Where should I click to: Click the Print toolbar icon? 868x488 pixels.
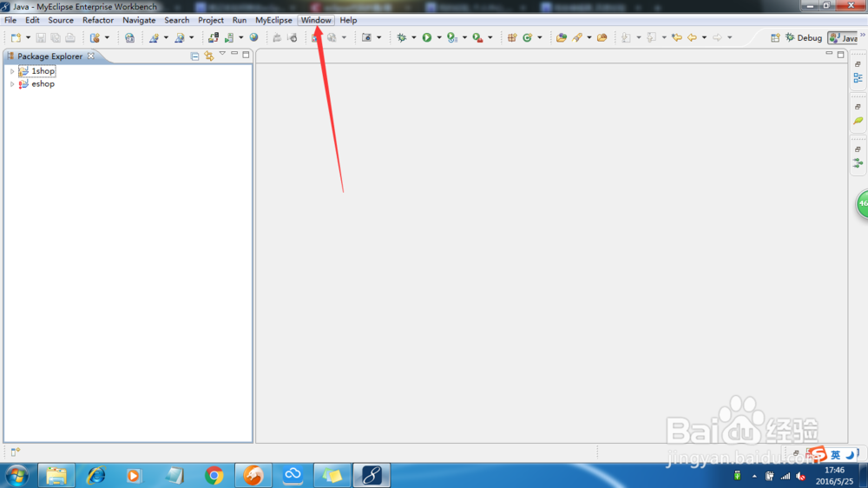tap(70, 37)
